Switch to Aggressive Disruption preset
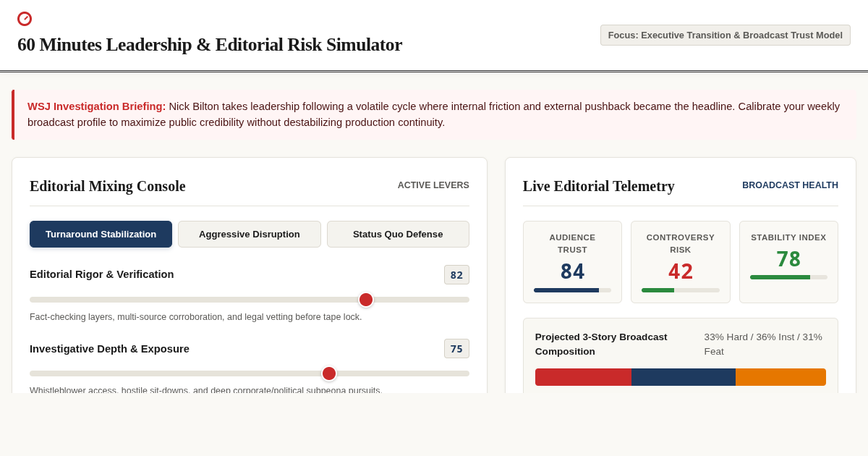Viewport: 868px width, 456px height. (250, 235)
